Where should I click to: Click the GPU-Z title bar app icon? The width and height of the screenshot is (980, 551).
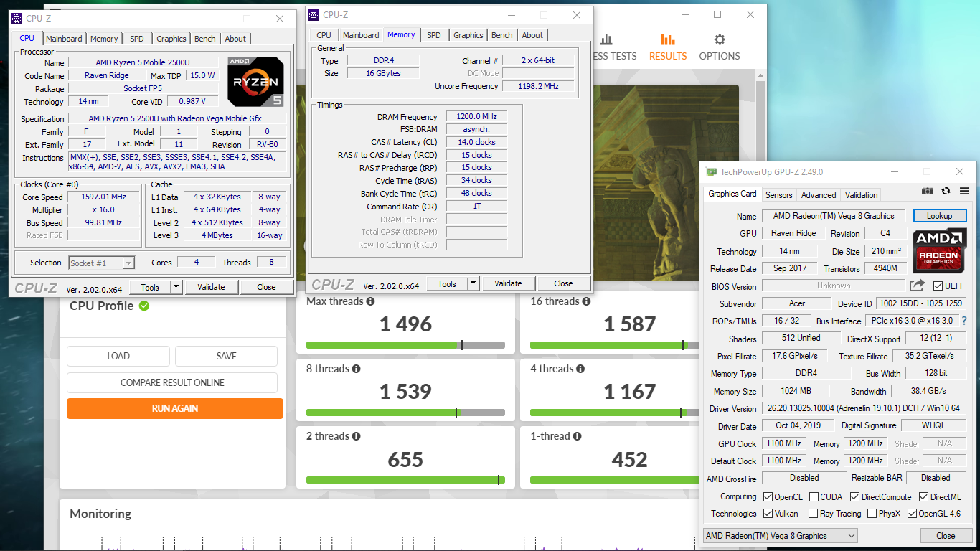tap(711, 172)
